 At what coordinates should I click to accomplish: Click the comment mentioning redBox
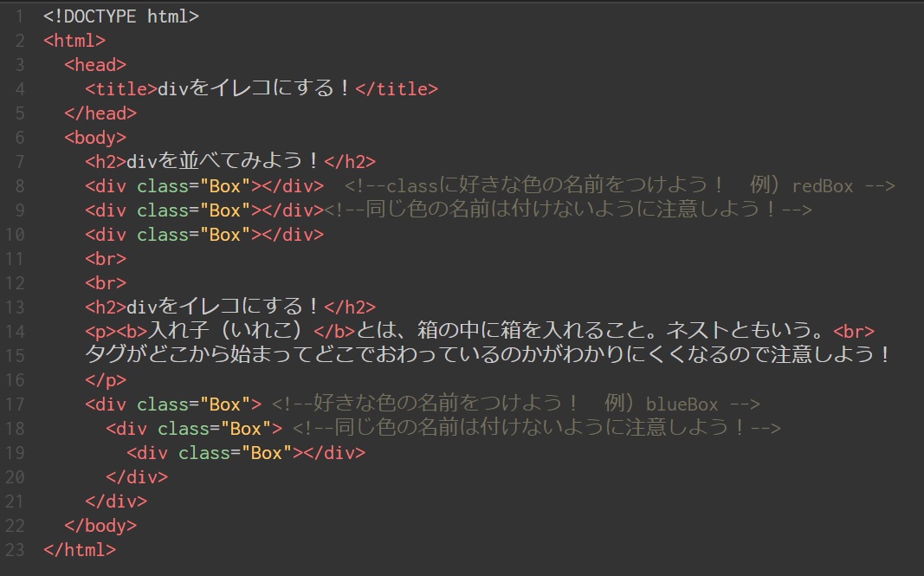coord(618,185)
